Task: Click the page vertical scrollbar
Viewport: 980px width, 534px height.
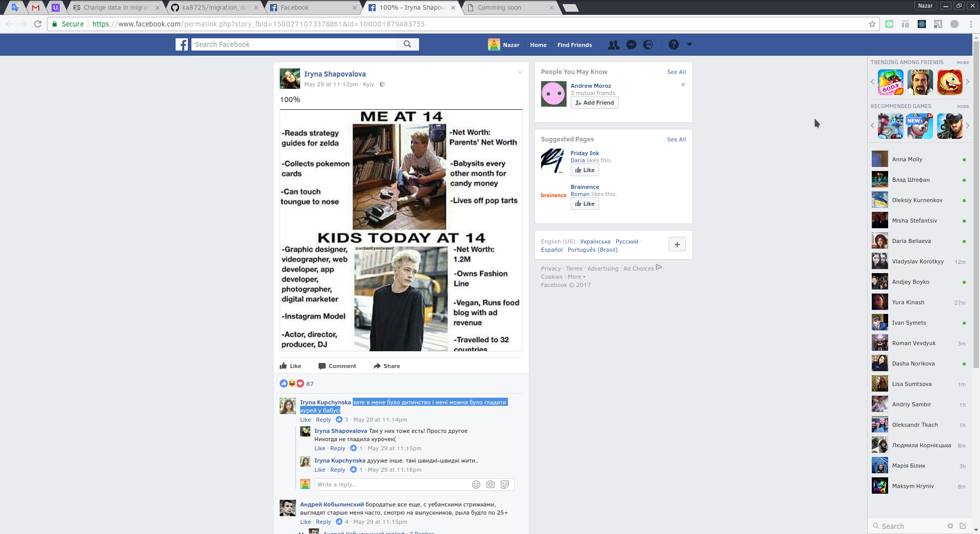Action: tap(976, 204)
